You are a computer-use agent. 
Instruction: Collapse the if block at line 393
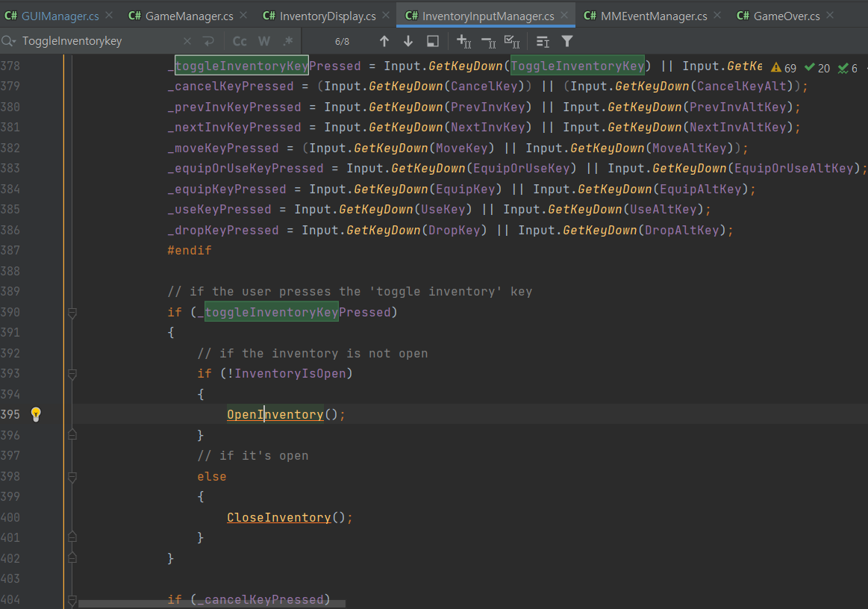[x=72, y=374]
